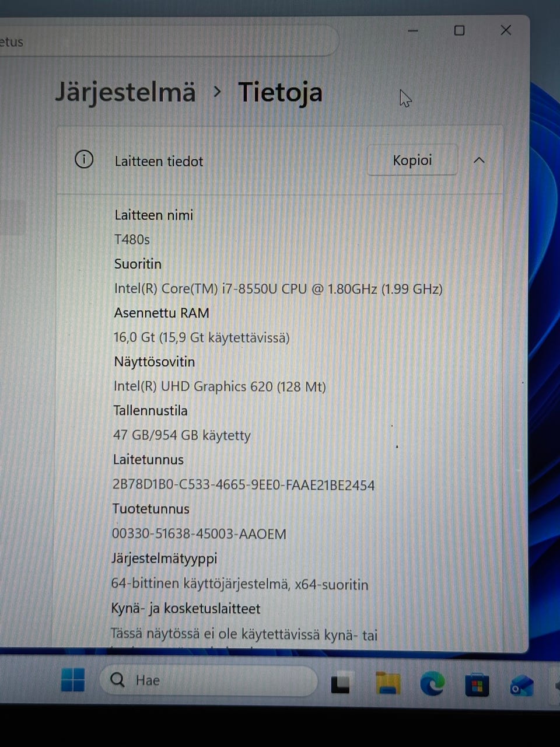Screen dimensions: 560x747
Task: Select the device name T480s
Action: coord(132,239)
